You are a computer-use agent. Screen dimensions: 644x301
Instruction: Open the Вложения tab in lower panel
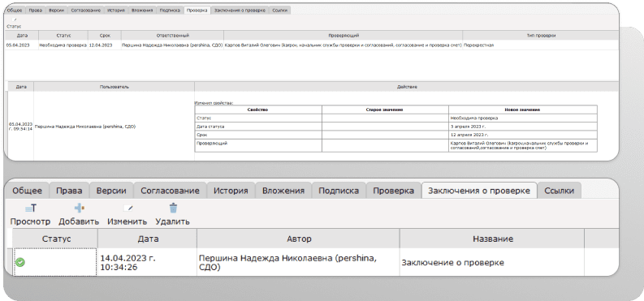[x=283, y=191]
